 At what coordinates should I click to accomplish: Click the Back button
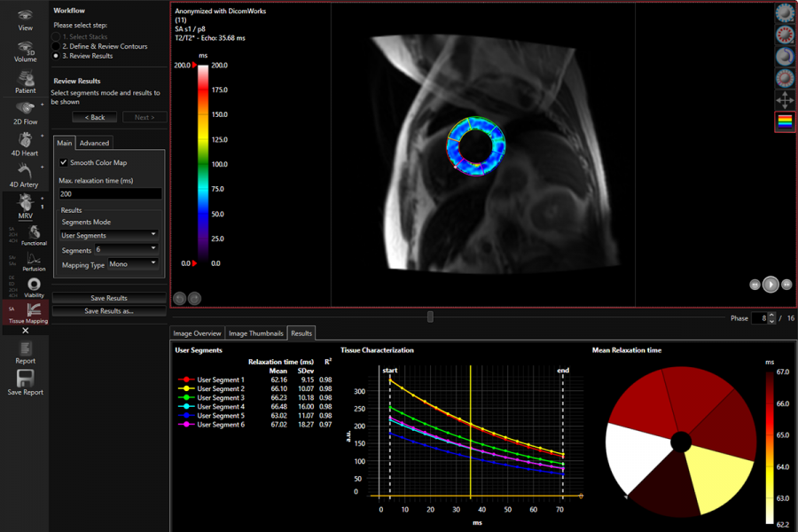95,117
